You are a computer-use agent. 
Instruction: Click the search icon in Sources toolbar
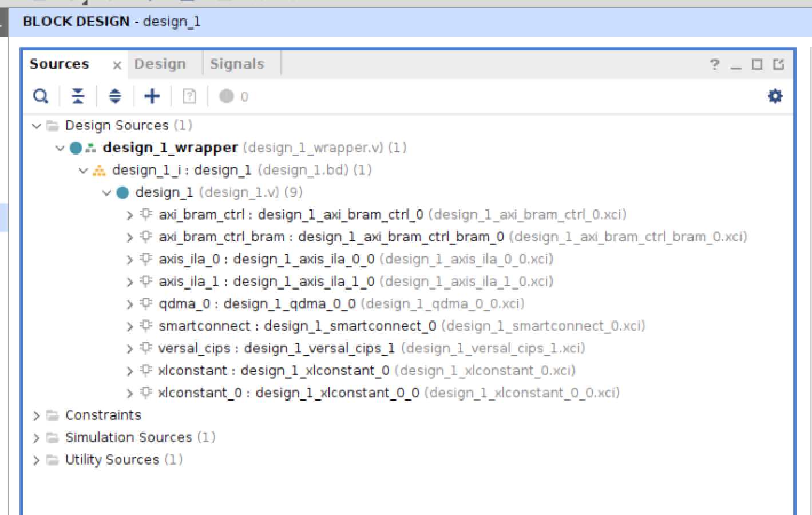pos(41,96)
